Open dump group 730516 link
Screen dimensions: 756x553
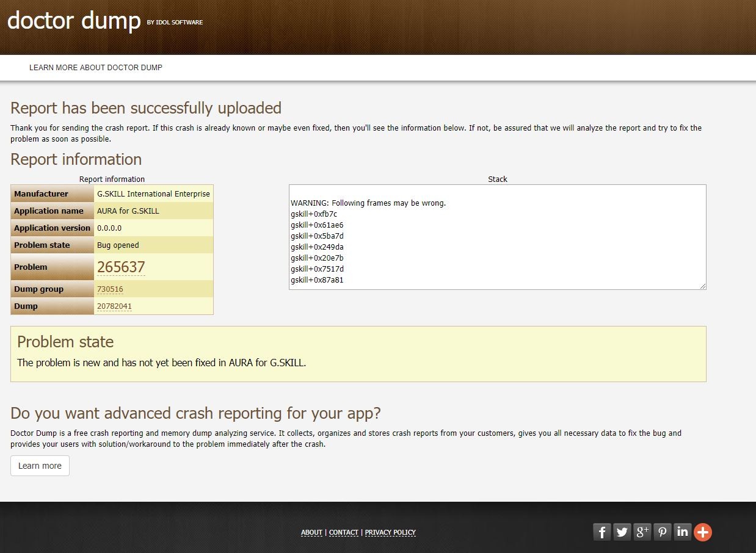(x=110, y=289)
